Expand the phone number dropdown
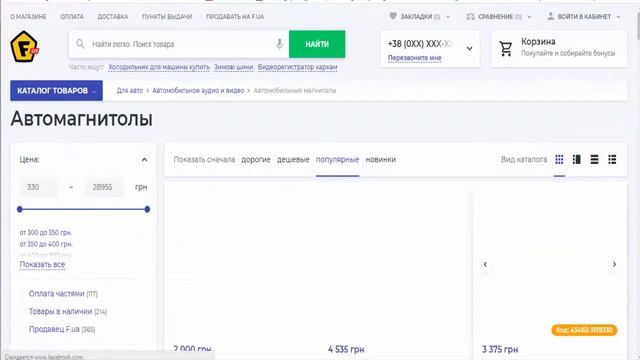640x360 pixels. coord(469,49)
